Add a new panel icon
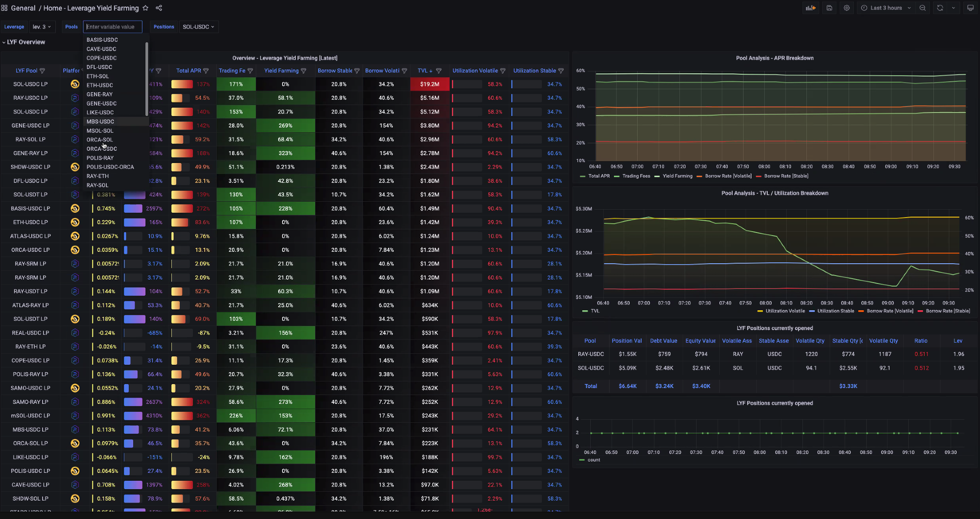This screenshot has width=980, height=519. click(x=811, y=8)
